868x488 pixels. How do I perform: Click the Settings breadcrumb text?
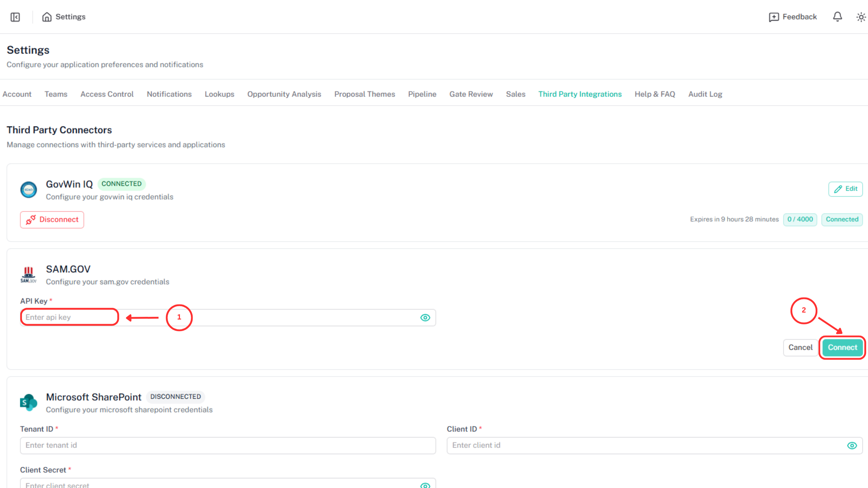pyautogui.click(x=70, y=17)
